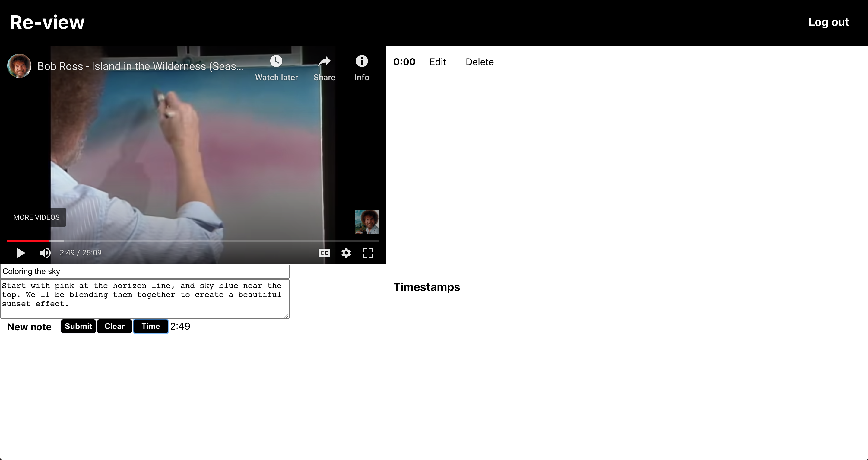Log out of Re-view
The height and width of the screenshot is (460, 868).
coord(828,22)
